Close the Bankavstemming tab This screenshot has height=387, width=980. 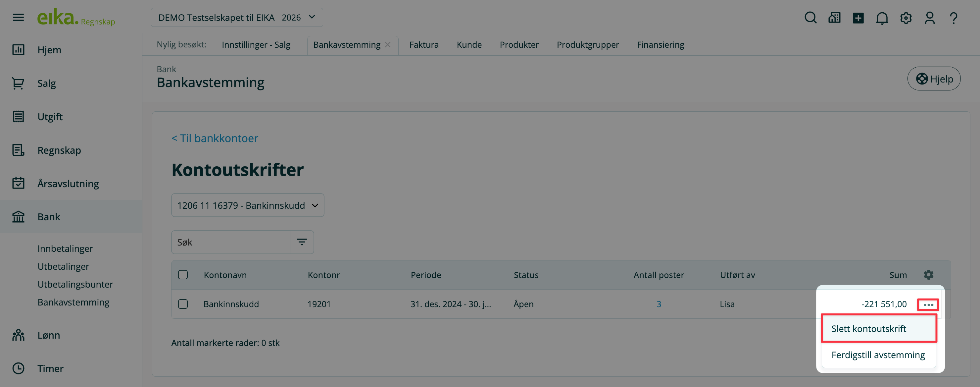pos(388,45)
